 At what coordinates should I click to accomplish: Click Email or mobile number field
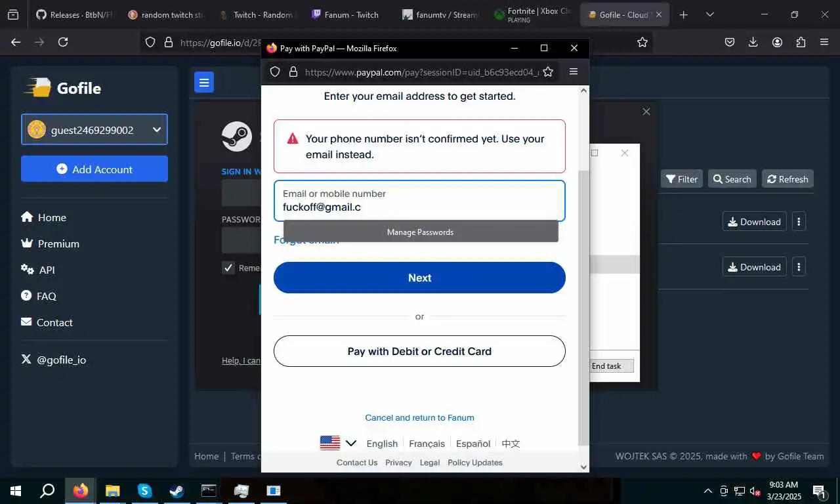coord(419,201)
